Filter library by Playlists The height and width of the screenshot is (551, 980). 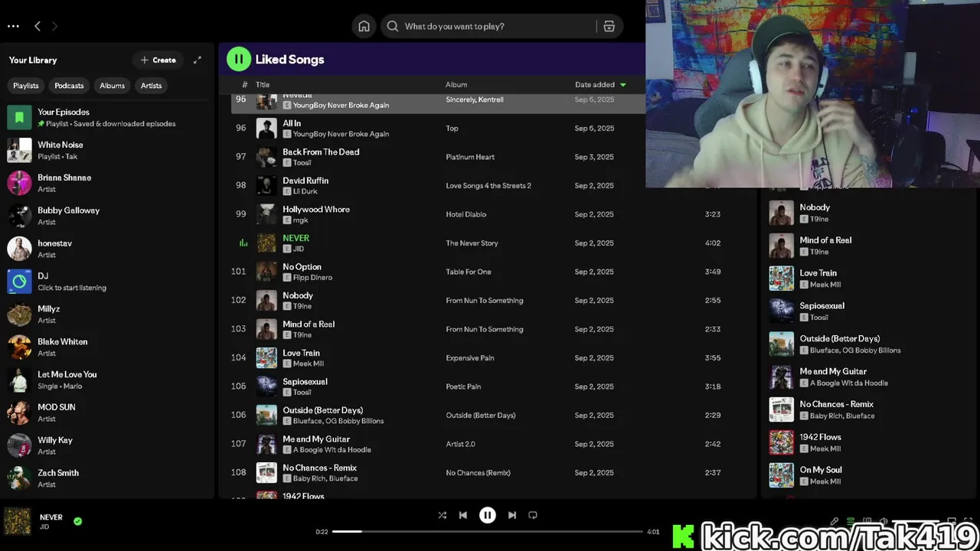(26, 86)
